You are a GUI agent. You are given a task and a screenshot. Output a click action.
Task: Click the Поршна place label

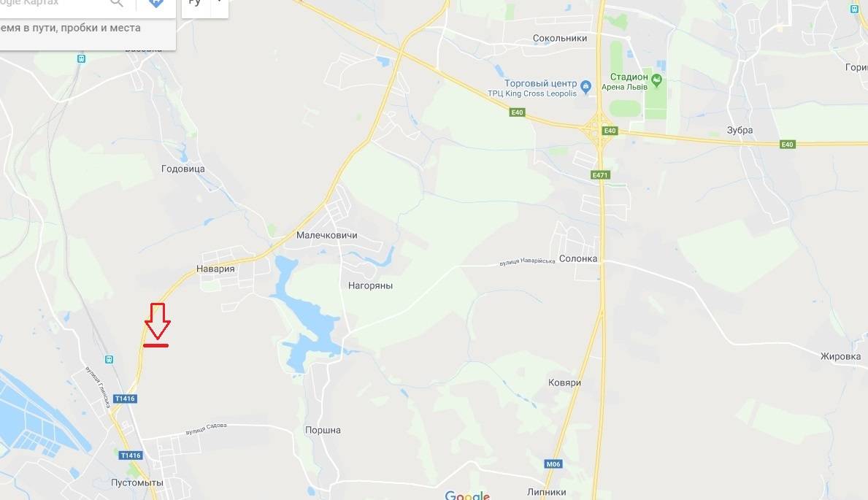[323, 430]
